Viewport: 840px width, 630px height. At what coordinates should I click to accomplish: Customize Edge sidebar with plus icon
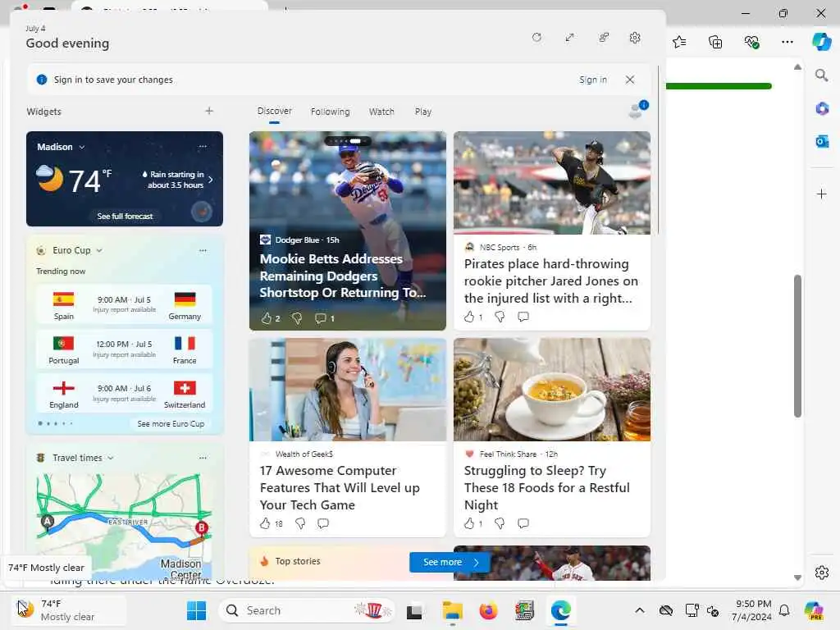[x=822, y=194]
